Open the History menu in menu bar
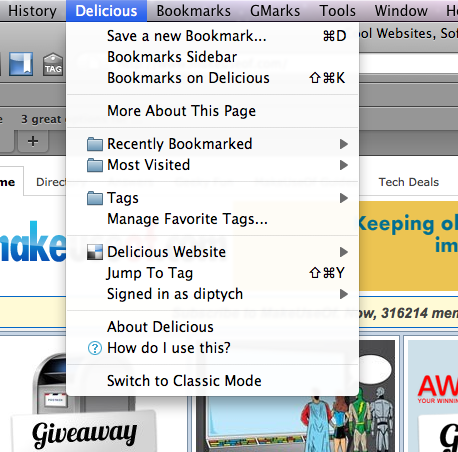This screenshot has width=458, height=452. 32,11
